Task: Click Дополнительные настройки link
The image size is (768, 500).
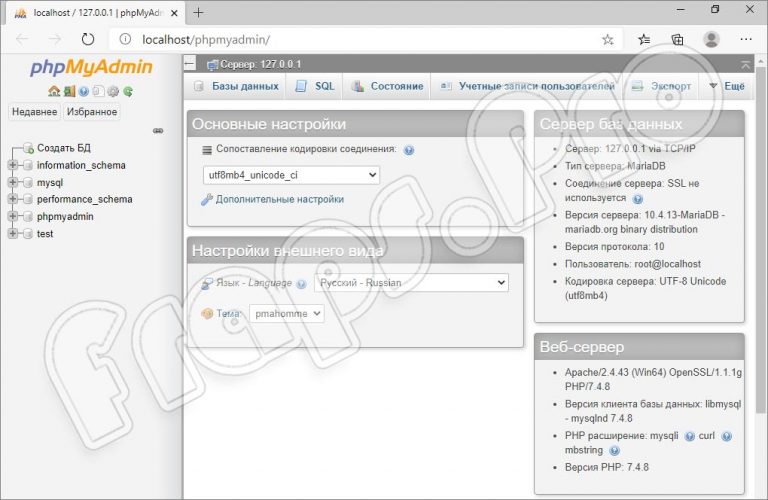Action: (280, 199)
